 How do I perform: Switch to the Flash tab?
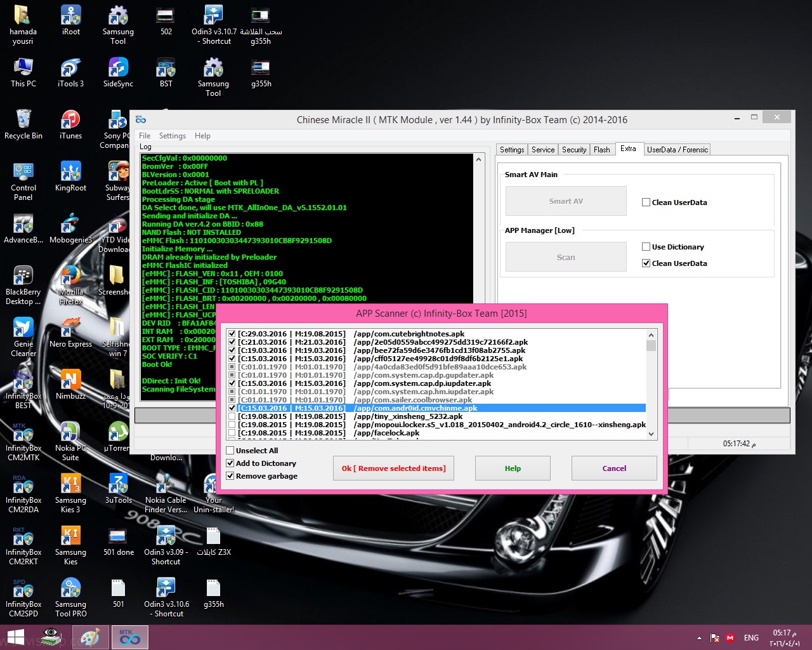(602, 150)
